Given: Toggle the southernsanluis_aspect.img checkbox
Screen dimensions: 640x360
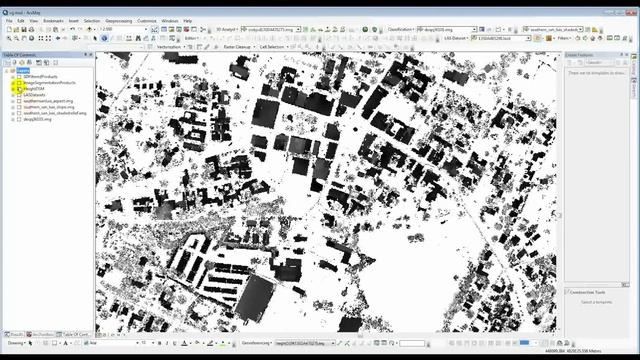Looking at the screenshot, I should coord(19,101).
